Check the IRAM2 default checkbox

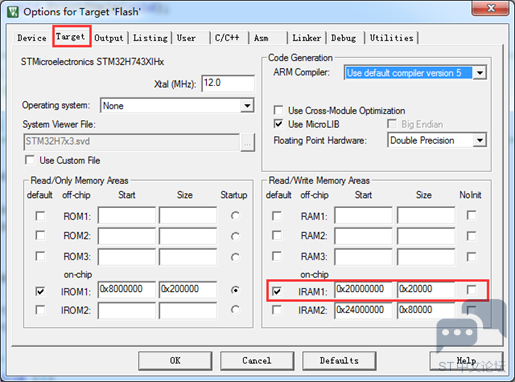[x=277, y=310]
